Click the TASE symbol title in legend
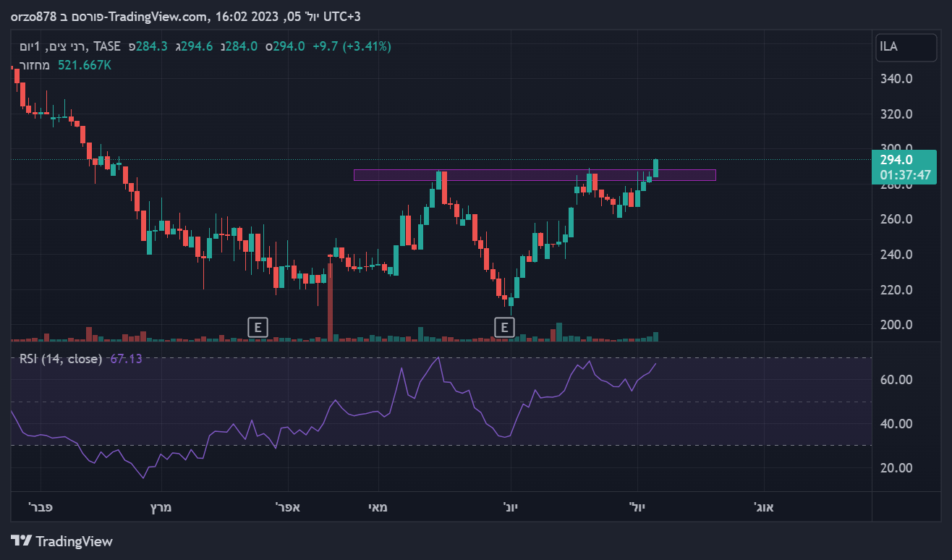The height and width of the screenshot is (560, 952). pyautogui.click(x=69, y=46)
